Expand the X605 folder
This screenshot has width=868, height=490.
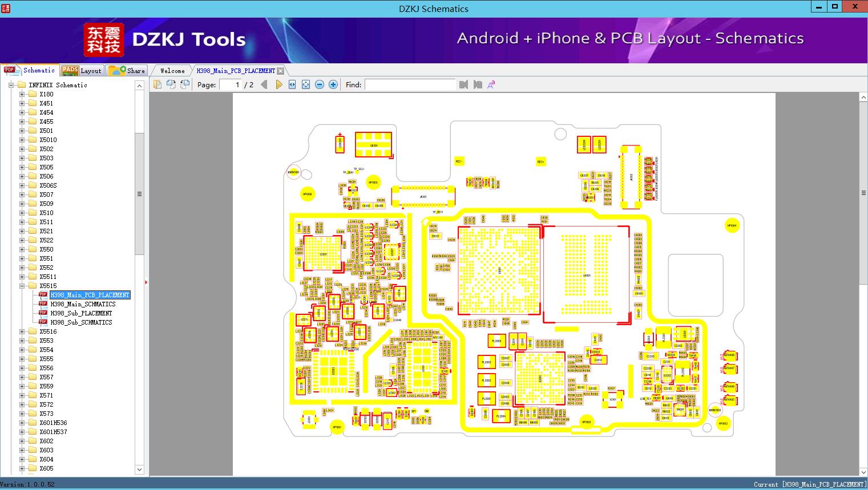pos(22,468)
